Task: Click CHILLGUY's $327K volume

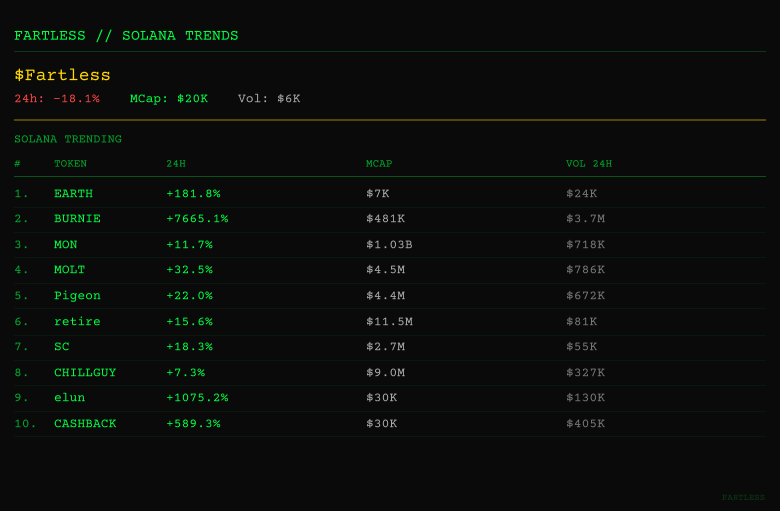Action: click(585, 372)
